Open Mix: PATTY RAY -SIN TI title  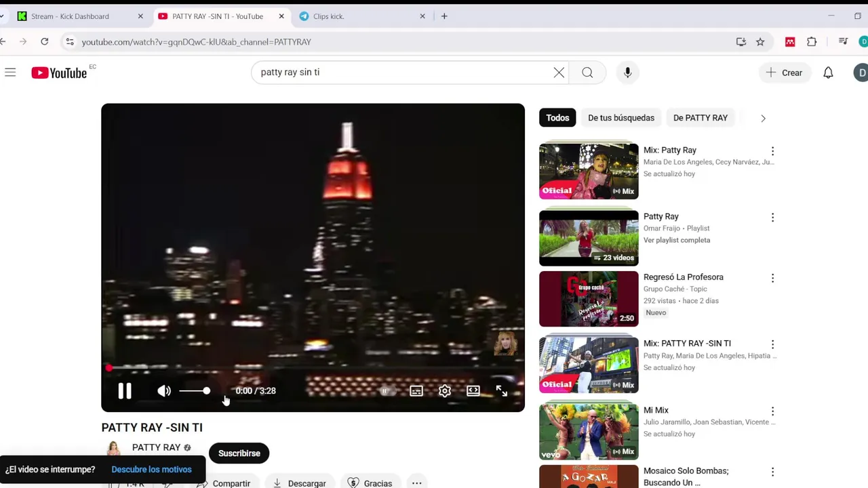687,344
